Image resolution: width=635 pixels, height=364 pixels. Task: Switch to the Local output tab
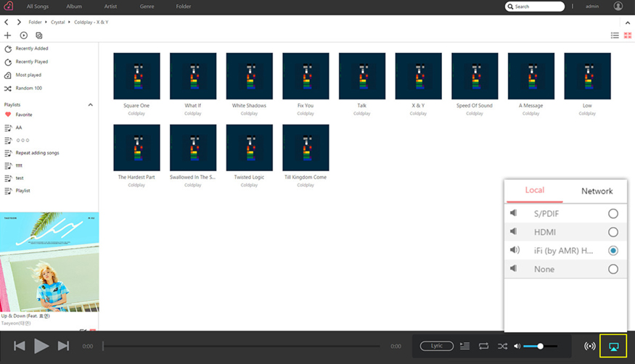[x=535, y=191]
